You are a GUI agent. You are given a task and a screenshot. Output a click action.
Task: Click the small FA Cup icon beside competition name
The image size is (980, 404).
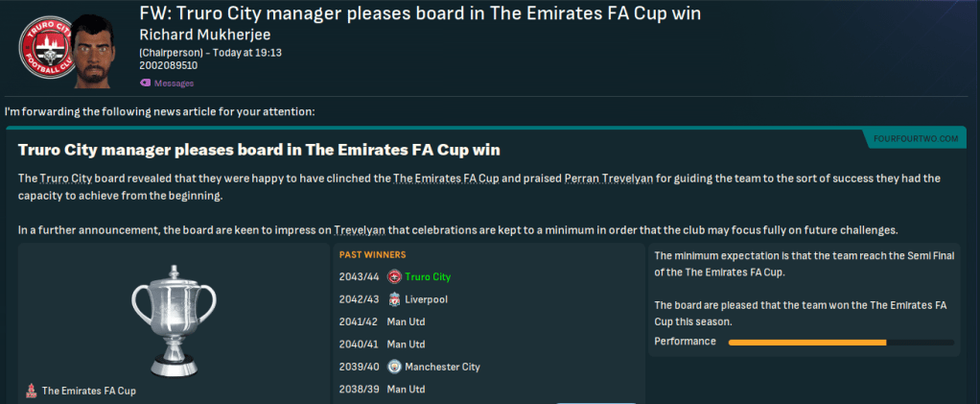[x=32, y=391]
